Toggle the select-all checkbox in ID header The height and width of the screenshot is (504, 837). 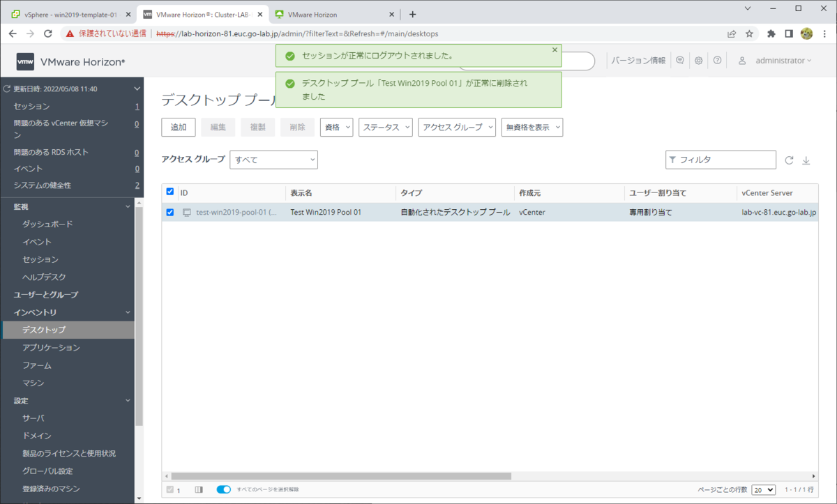(170, 192)
